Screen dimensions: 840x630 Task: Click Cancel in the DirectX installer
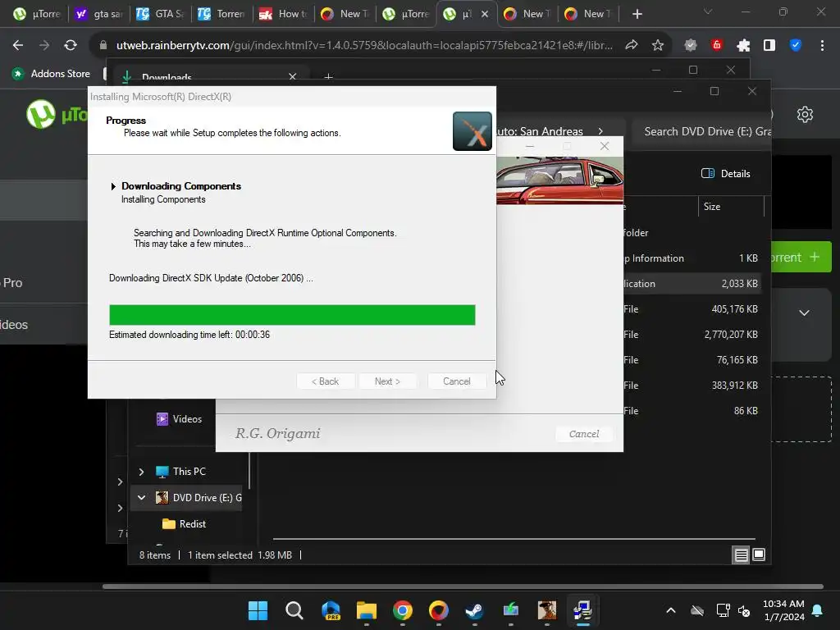tap(456, 381)
